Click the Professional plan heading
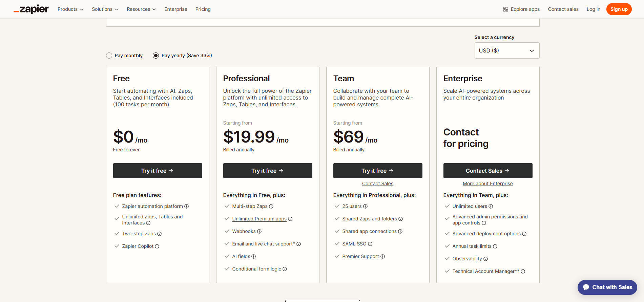Image resolution: width=644 pixels, height=302 pixels. pos(246,79)
